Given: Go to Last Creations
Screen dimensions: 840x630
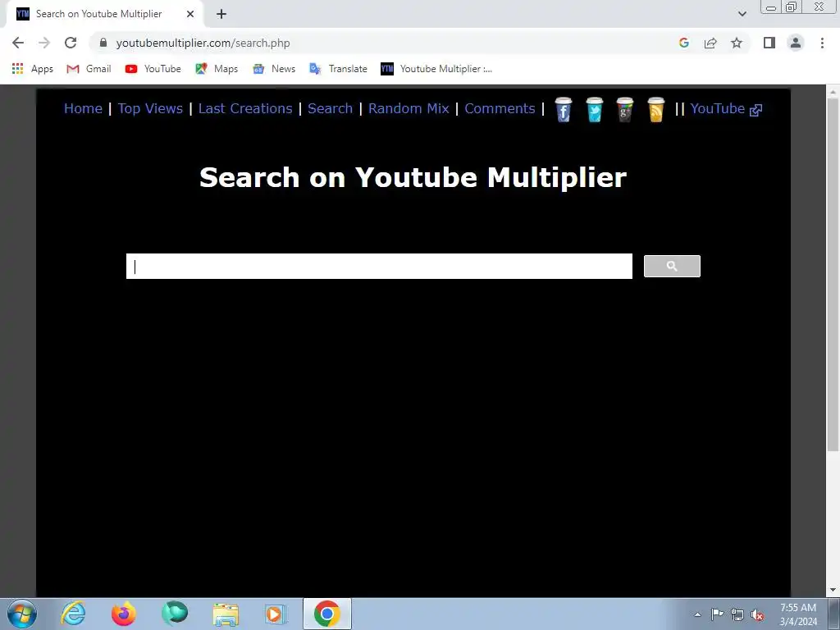Looking at the screenshot, I should pyautogui.click(x=245, y=109).
